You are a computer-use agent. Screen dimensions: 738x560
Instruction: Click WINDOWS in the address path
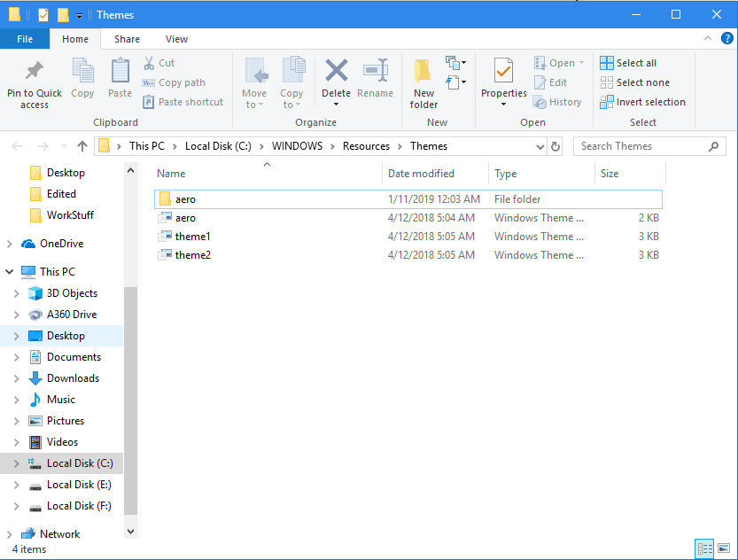pos(297,146)
